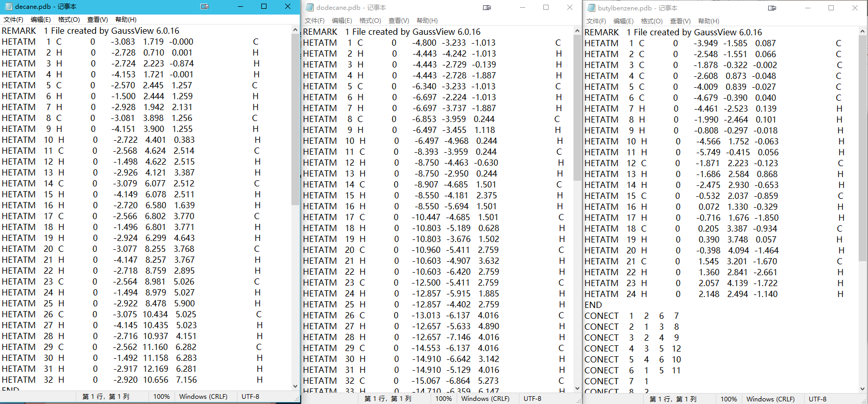Click the title bar widget icon in butylbenzene.pdb window

tap(772, 8)
